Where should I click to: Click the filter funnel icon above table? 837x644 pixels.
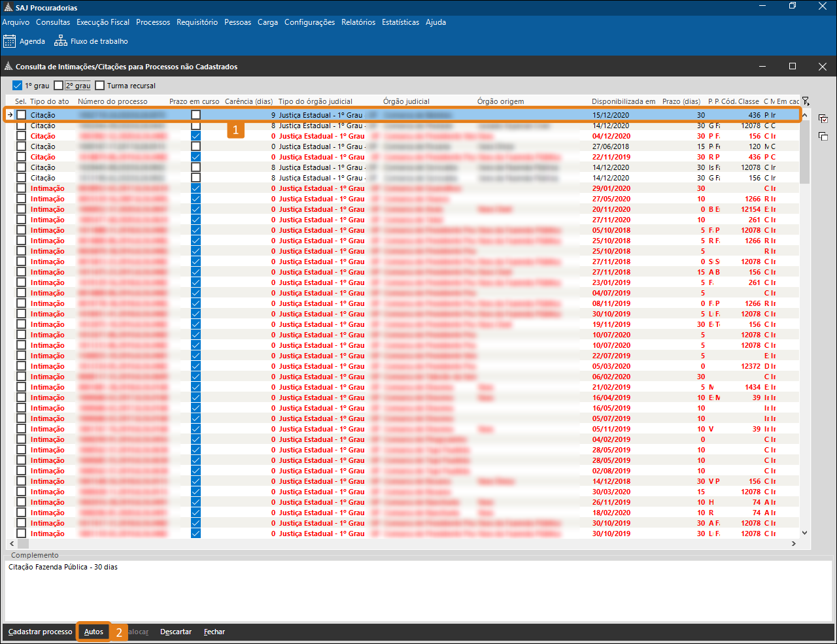(x=806, y=101)
